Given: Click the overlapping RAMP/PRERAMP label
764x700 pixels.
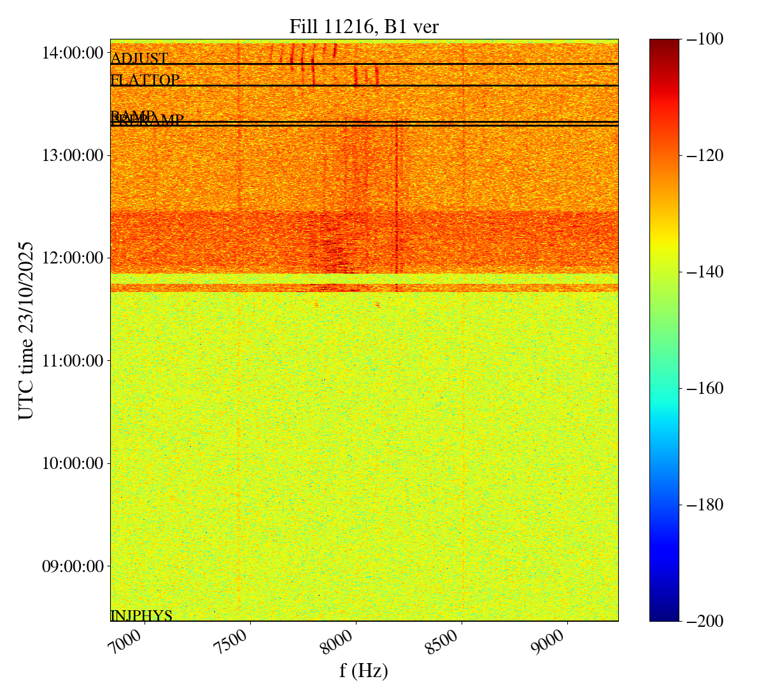Looking at the screenshot, I should coord(147,119).
